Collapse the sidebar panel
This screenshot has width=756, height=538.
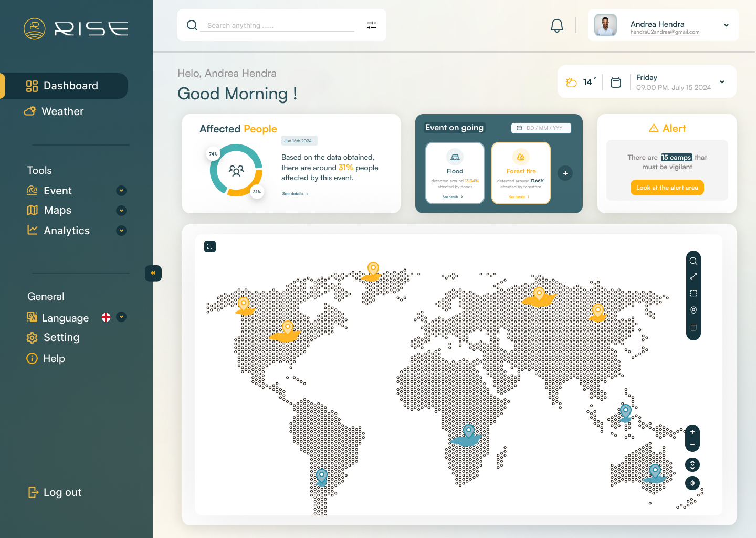(153, 273)
